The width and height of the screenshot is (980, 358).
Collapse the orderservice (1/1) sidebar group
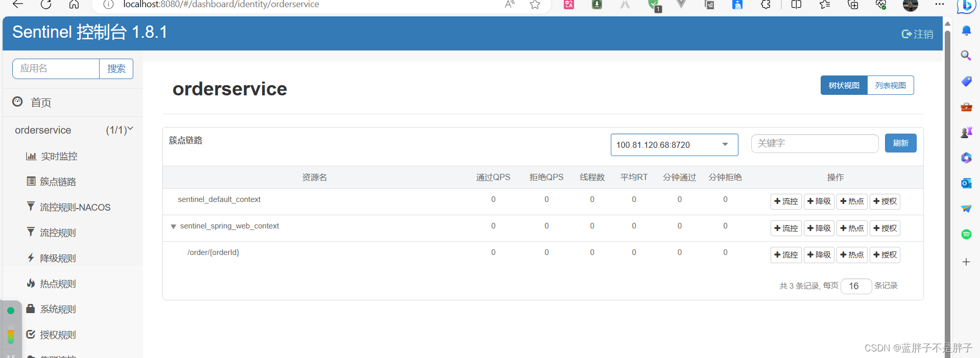click(x=74, y=130)
